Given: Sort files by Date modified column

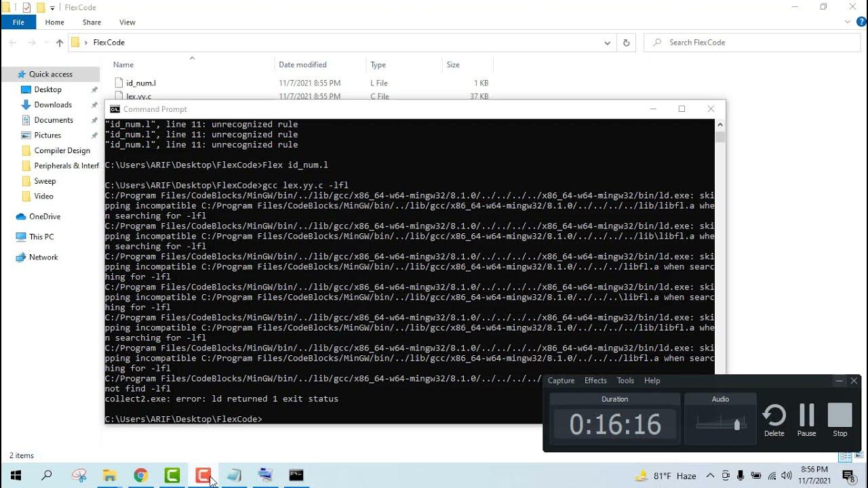Looking at the screenshot, I should coord(302,65).
